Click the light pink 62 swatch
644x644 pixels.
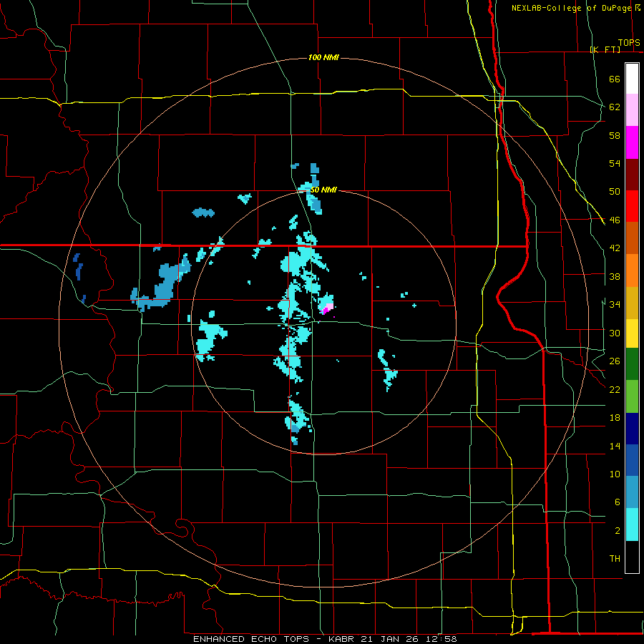pos(632,110)
